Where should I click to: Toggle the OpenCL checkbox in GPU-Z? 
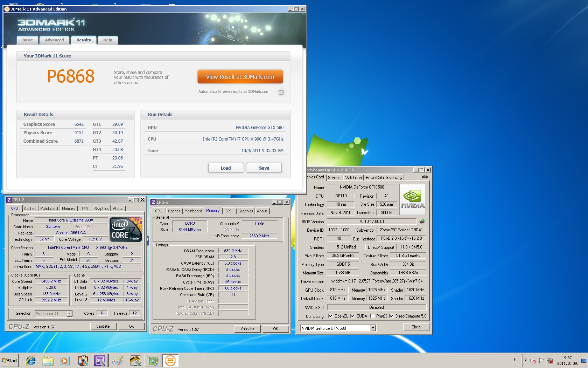coord(330,316)
